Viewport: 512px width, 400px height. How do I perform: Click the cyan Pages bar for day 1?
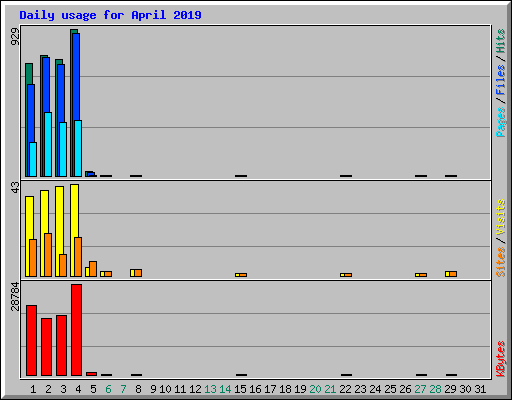(33, 159)
